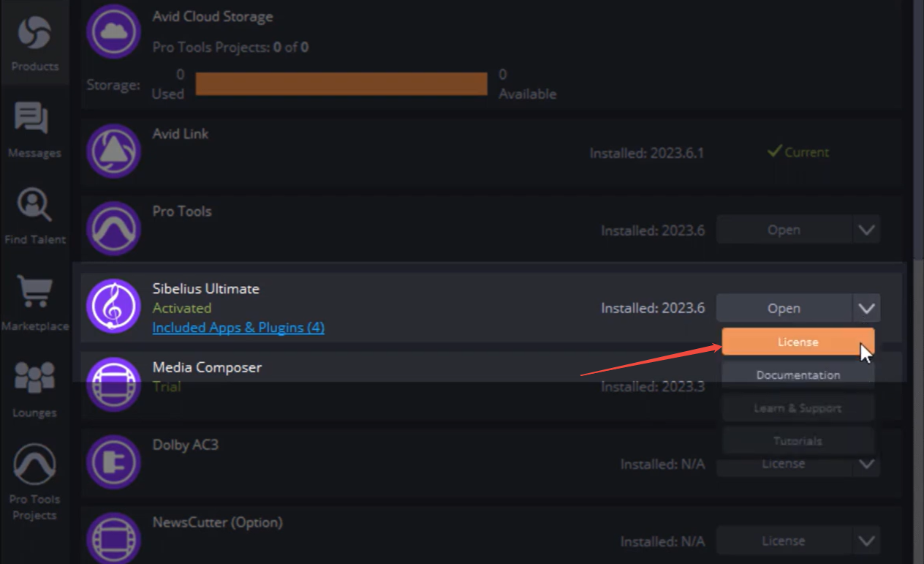Image resolution: width=924 pixels, height=564 pixels.
Task: Collapse the Sibelius Ultimate dropdown arrow
Action: 866,308
